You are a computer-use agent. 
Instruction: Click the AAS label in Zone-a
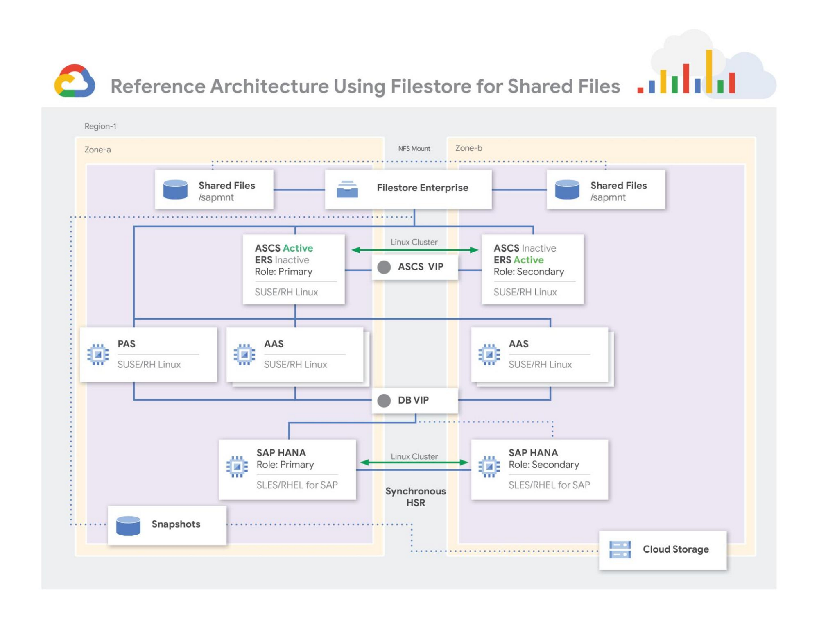click(x=274, y=344)
